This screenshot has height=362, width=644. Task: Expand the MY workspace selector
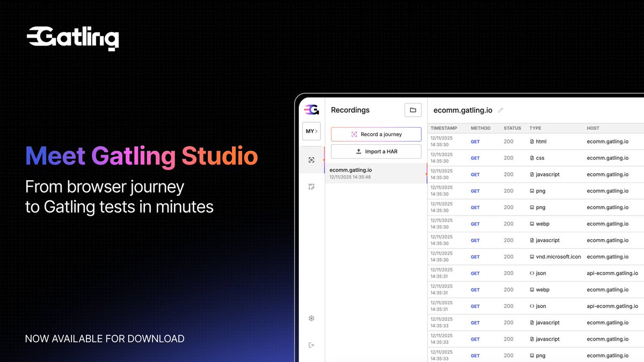tap(311, 131)
